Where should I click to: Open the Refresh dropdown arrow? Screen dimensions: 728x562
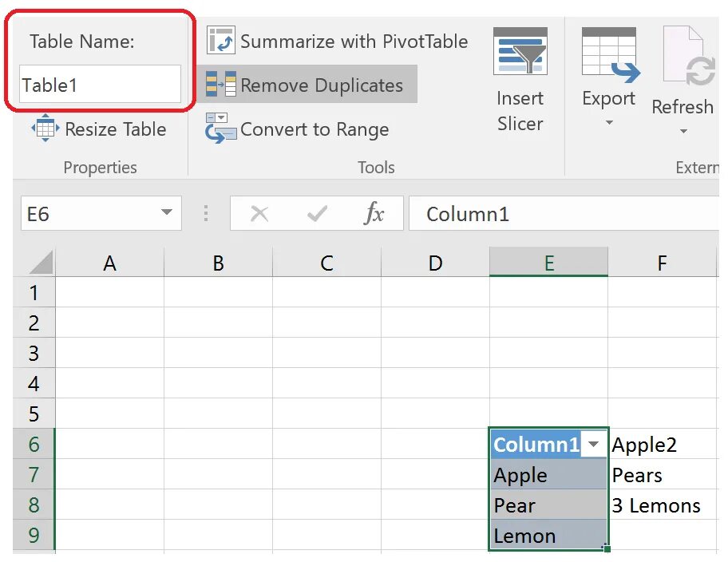(683, 132)
